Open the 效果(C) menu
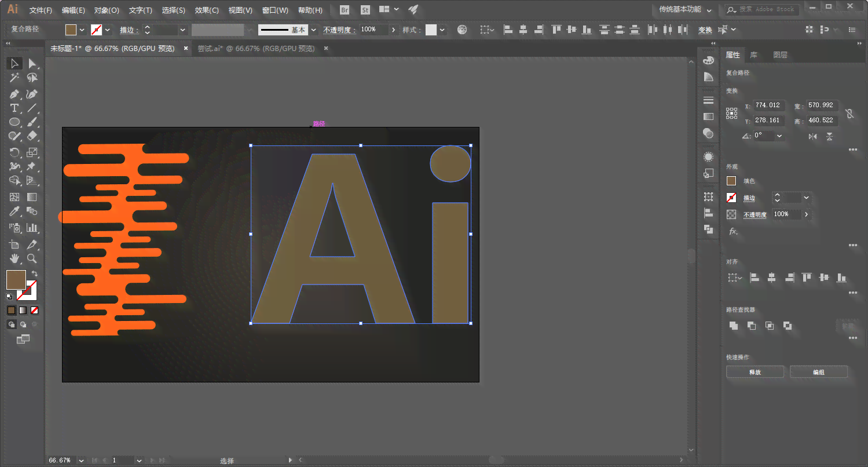The height and width of the screenshot is (467, 868). pos(207,10)
